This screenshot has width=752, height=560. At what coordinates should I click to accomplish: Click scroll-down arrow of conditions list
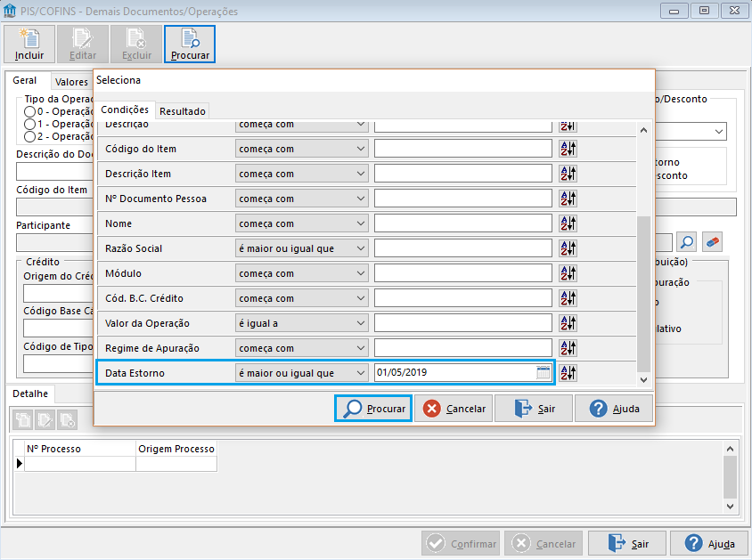click(643, 380)
